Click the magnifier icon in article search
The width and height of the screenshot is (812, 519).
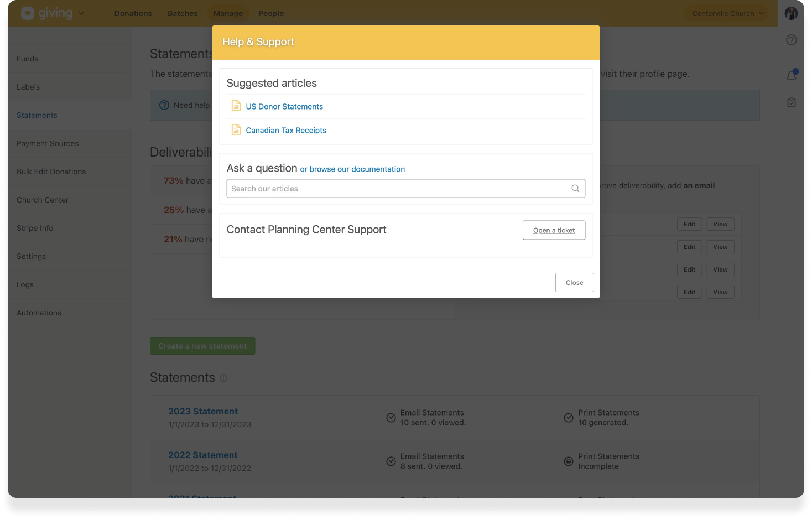[575, 189]
